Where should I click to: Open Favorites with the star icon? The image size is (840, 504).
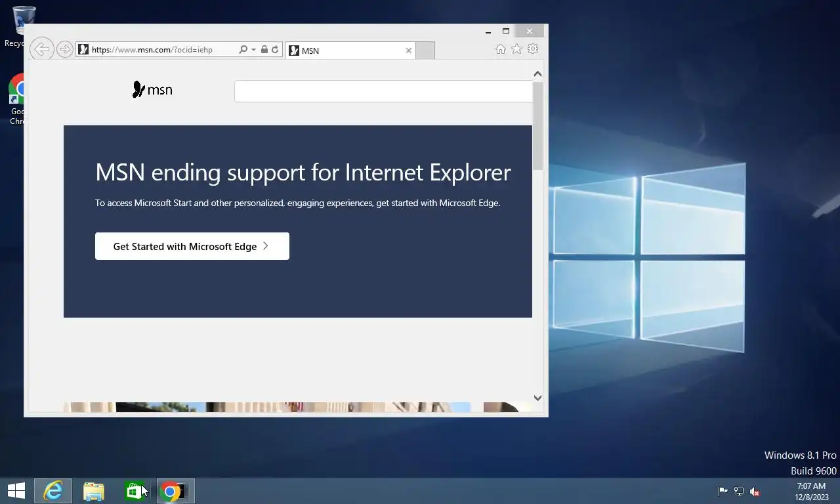[x=516, y=49]
